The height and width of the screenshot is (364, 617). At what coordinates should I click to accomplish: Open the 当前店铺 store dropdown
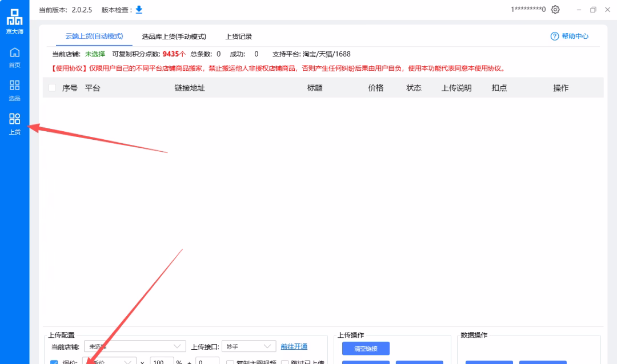coord(135,346)
